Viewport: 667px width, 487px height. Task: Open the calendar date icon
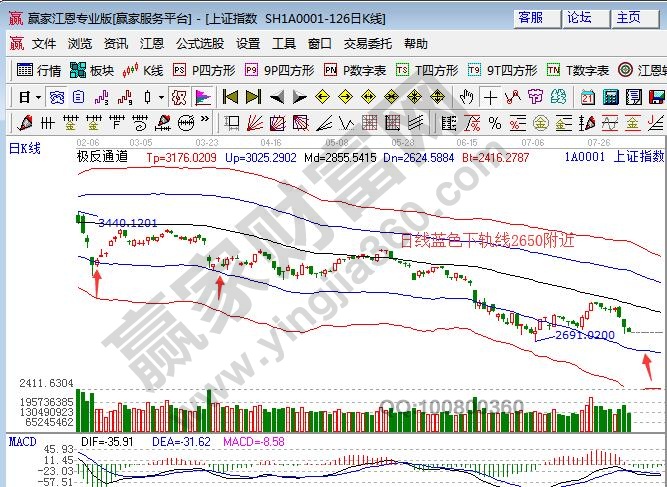coord(588,97)
